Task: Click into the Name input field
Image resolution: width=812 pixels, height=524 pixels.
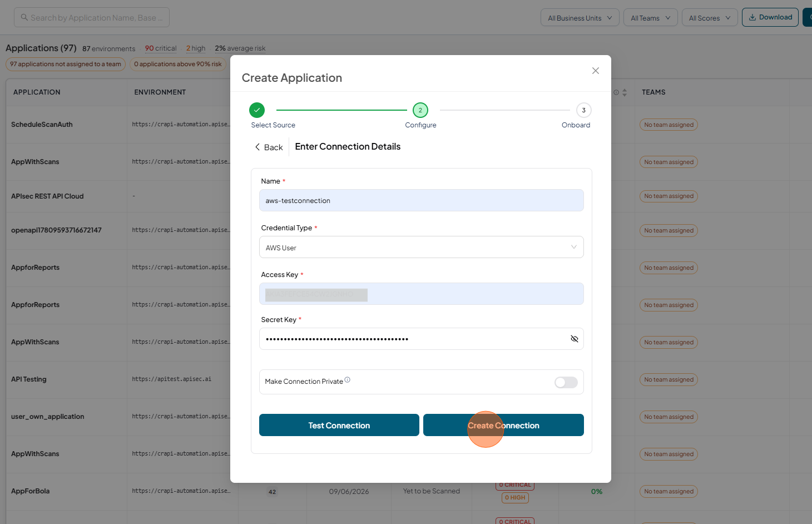Action: click(422, 200)
